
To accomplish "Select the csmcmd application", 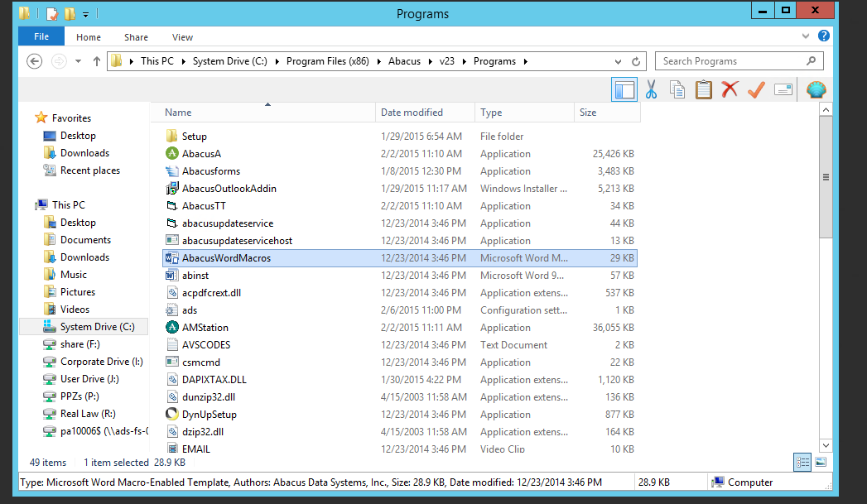I will (x=400, y=362).
